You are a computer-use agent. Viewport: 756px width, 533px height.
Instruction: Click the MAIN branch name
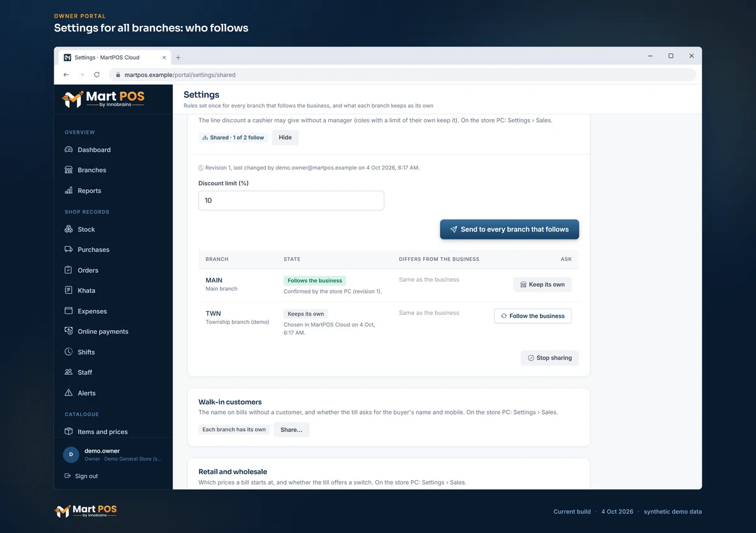coord(214,280)
